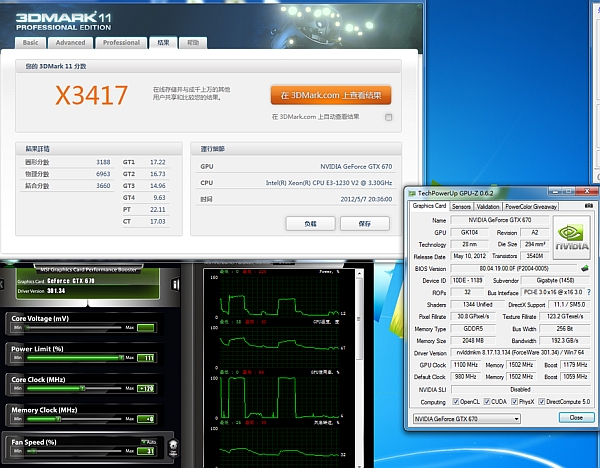Image resolution: width=600 pixels, height=468 pixels.
Task: Switch to the Basic tab in 3DMark 11
Action: 30,42
